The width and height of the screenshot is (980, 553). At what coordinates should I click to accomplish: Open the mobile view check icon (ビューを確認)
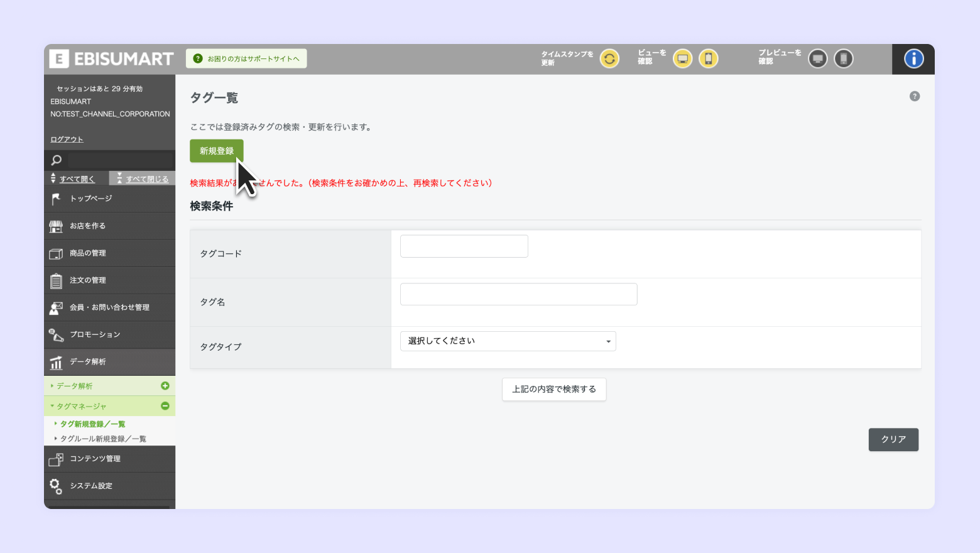coord(708,58)
